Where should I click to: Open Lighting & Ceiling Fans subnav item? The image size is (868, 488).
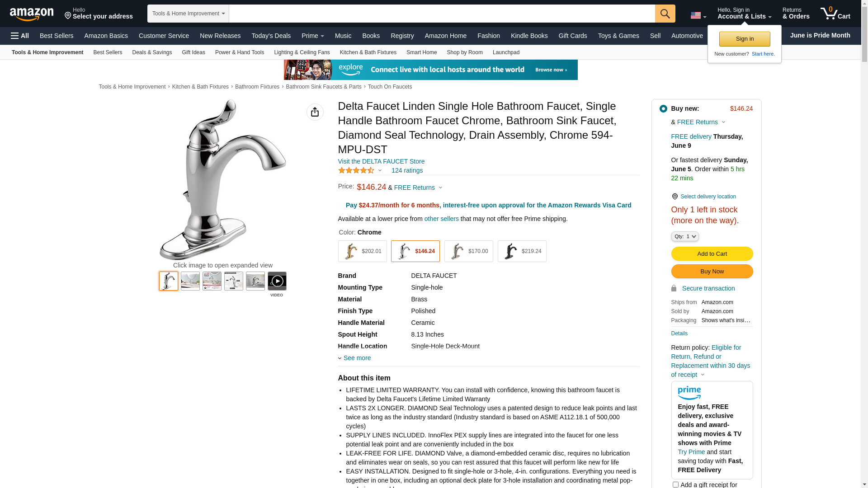(302, 52)
